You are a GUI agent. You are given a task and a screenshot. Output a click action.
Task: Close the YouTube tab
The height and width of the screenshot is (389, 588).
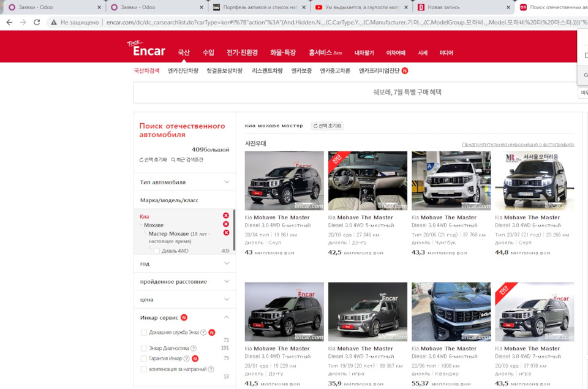(406, 7)
